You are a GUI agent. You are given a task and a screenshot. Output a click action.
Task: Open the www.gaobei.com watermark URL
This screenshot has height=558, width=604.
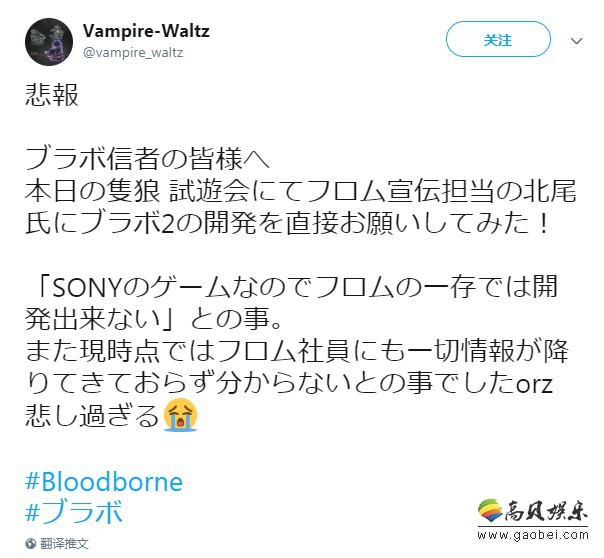pyautogui.click(x=533, y=536)
